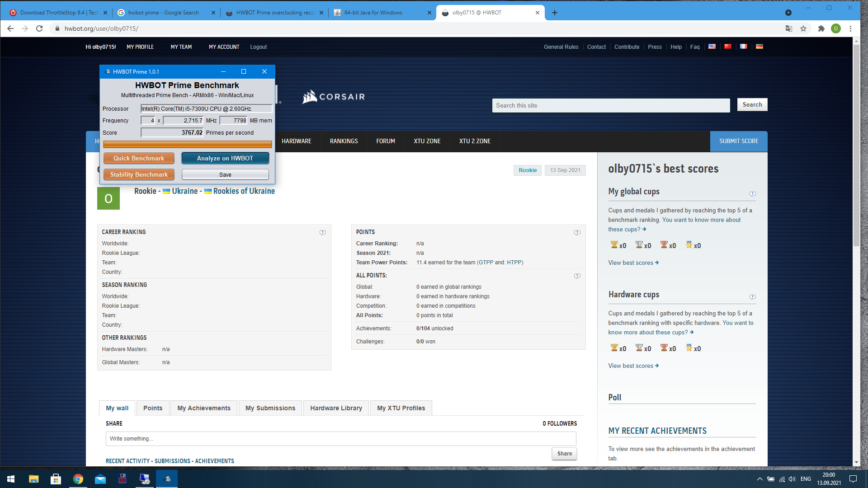Click Save in the HWBOT Prime window
868x488 pixels.
[225, 174]
